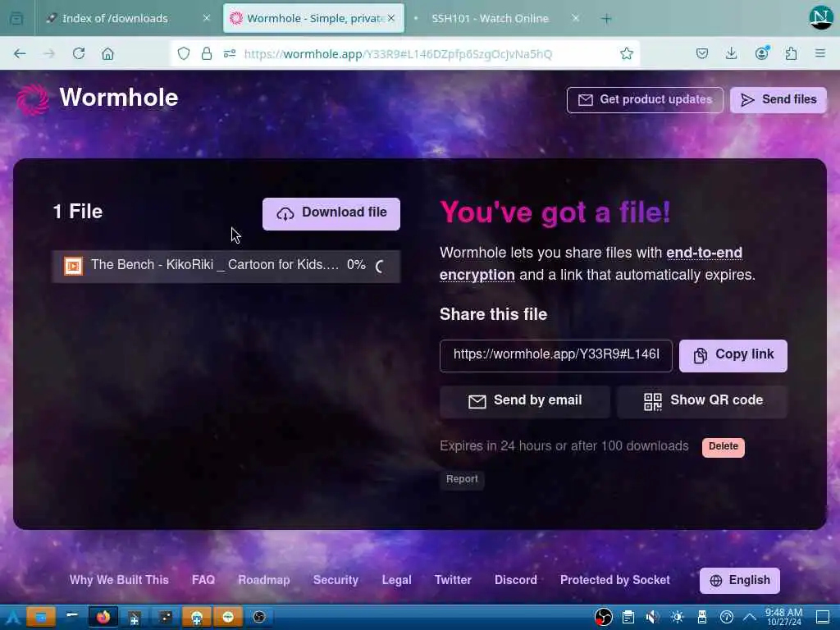Open tracking protection shield icon
Viewport: 840px width, 630px height.
tap(184, 53)
